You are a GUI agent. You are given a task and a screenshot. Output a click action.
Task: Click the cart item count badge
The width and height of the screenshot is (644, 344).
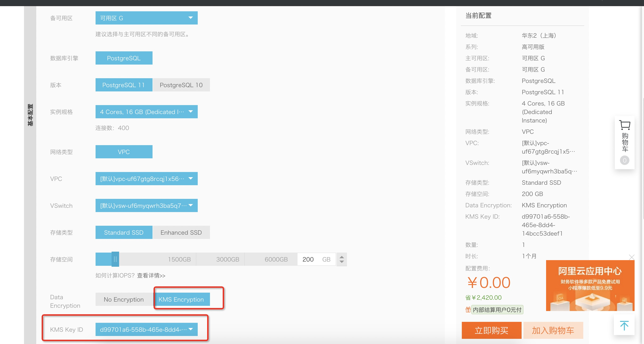[x=624, y=160]
